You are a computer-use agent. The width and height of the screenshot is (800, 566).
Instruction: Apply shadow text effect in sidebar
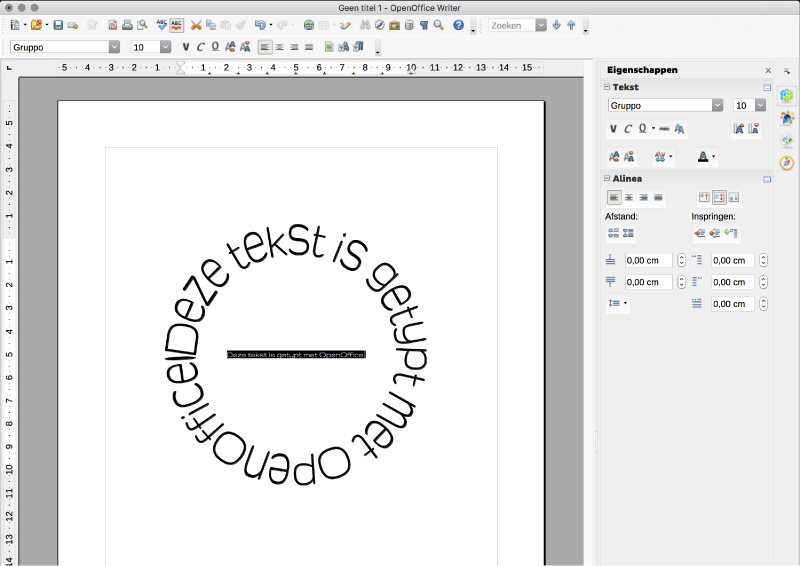pyautogui.click(x=679, y=129)
